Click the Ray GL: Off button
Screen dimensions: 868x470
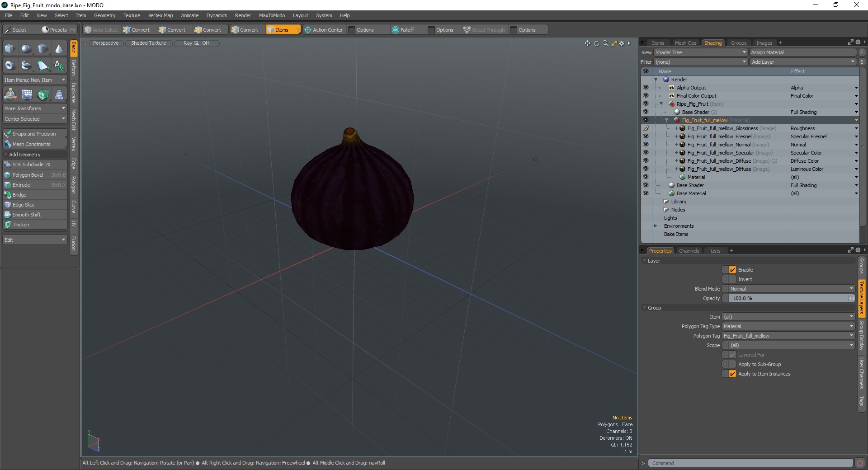click(196, 43)
